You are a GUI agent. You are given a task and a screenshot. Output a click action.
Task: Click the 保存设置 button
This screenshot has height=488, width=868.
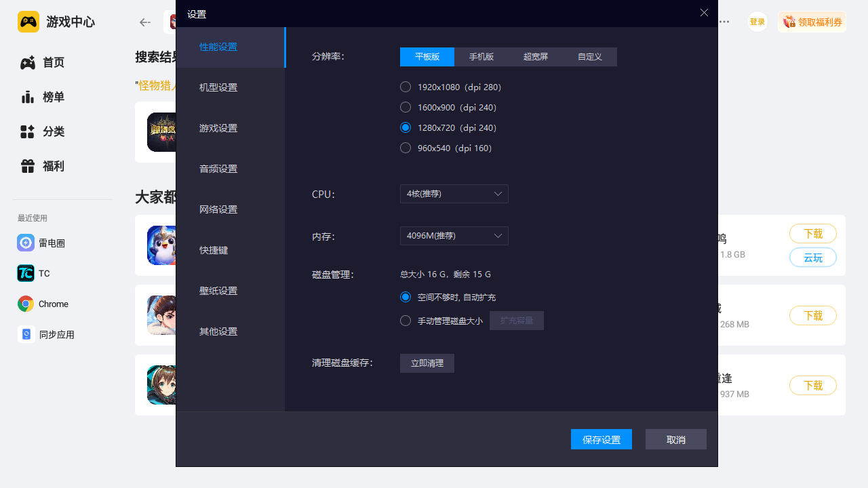point(601,439)
